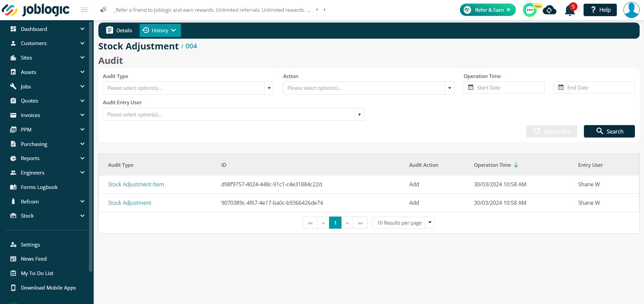The height and width of the screenshot is (304, 644).
Task: Click the ID d98f9757-4024-448c-91c1-c4e31884c22d
Action: coord(272,184)
